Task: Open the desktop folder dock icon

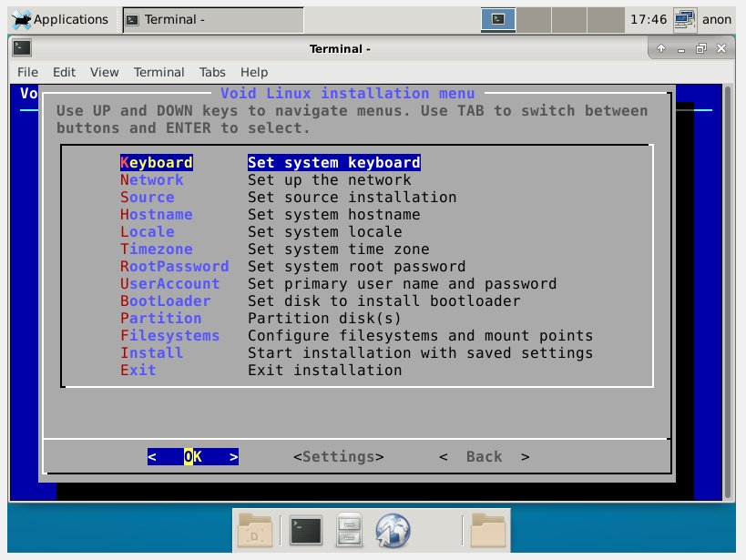Action: [x=255, y=531]
